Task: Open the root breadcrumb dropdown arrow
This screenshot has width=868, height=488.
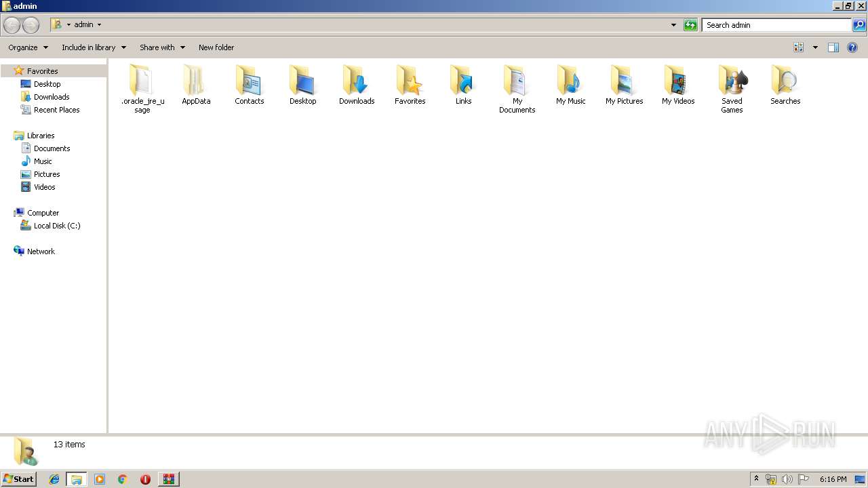Action: (68, 25)
